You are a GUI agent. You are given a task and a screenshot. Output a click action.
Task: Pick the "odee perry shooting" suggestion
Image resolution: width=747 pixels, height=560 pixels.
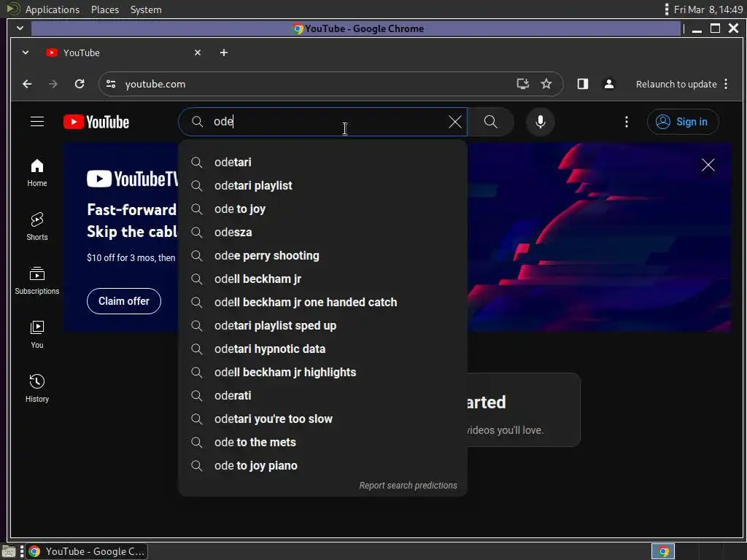coord(323,256)
